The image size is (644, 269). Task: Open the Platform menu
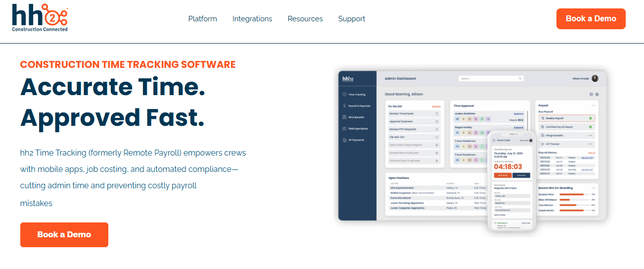(202, 19)
